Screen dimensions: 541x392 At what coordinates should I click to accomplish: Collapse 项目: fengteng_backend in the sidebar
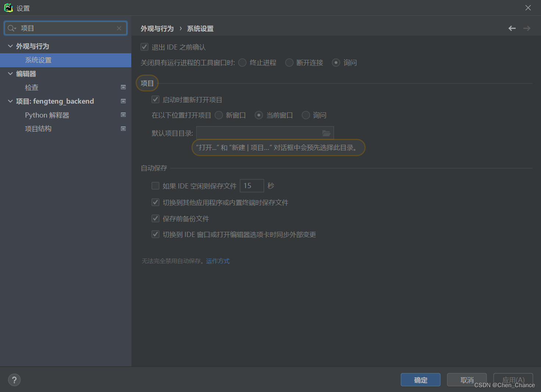coord(10,101)
